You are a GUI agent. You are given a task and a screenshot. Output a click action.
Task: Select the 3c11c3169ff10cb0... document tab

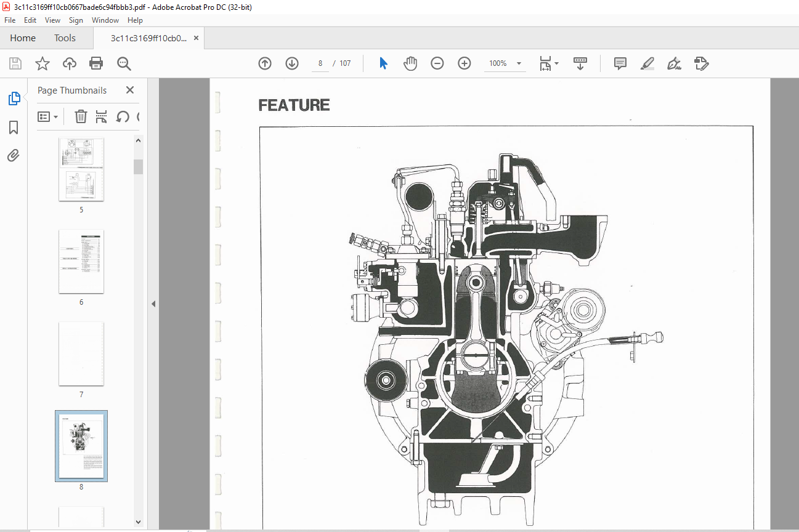pyautogui.click(x=148, y=38)
